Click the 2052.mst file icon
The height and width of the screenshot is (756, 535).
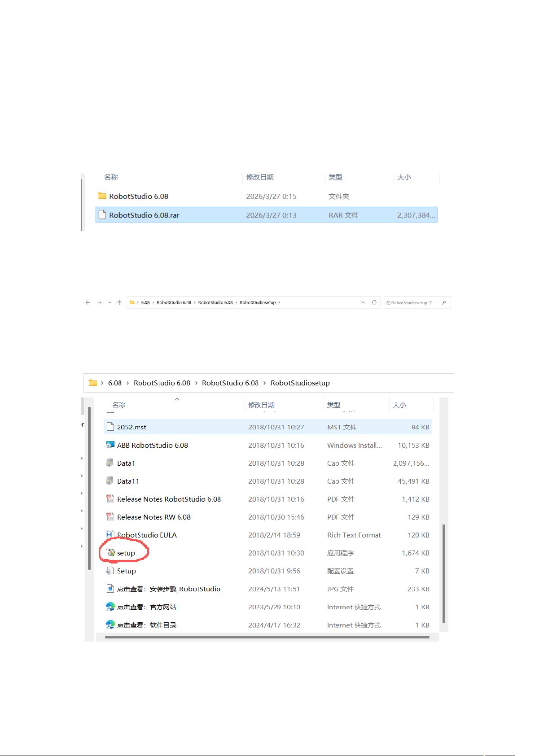[x=110, y=427]
